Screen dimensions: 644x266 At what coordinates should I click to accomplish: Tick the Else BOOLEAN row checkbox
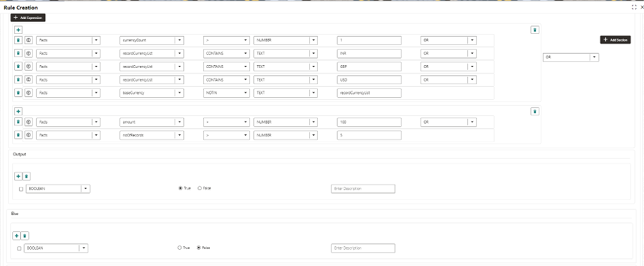coord(19,248)
